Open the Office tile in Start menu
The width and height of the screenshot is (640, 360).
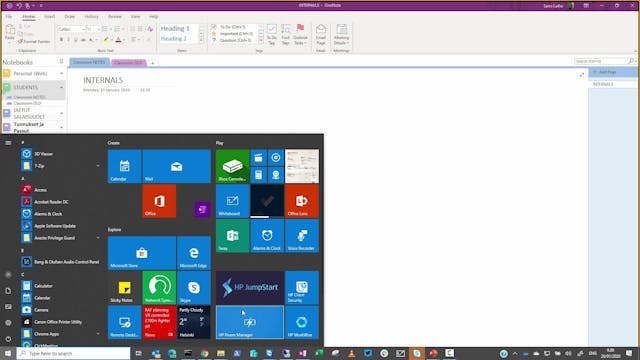coord(159,201)
